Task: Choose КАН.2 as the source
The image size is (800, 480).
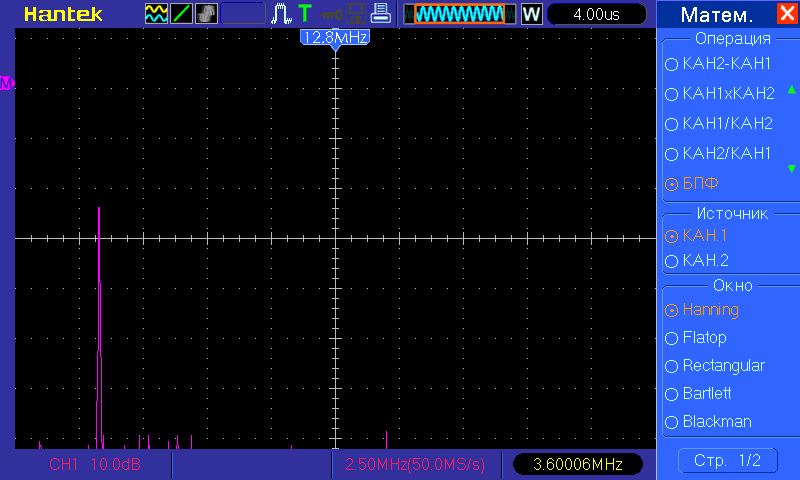Action: (705, 260)
